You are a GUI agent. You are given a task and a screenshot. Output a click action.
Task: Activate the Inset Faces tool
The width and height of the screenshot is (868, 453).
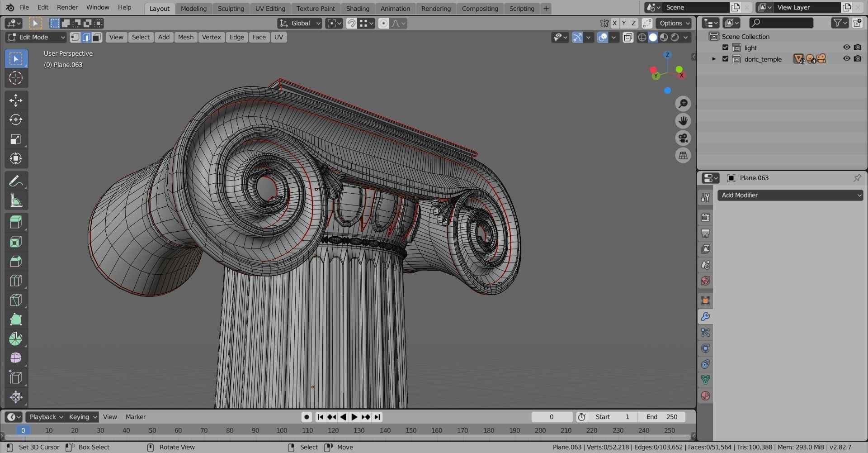(16, 242)
